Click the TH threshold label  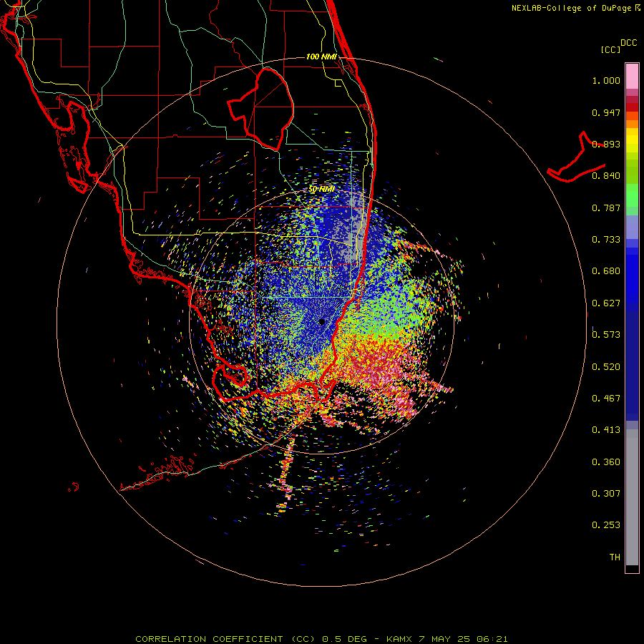coord(615,557)
